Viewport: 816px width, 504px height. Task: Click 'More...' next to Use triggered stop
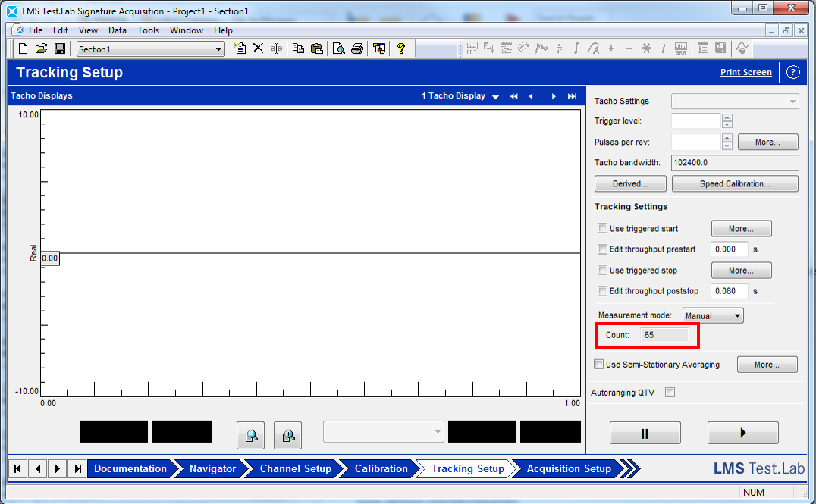click(741, 271)
